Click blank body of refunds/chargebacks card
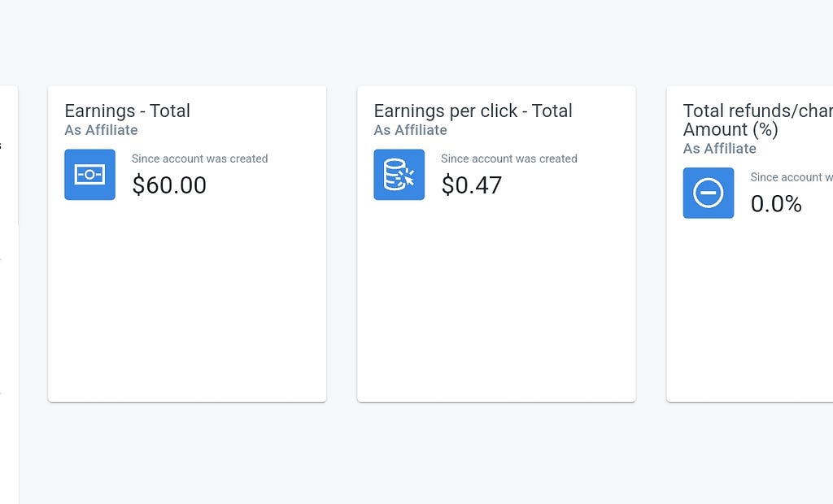The height and width of the screenshot is (504, 833). (749, 313)
